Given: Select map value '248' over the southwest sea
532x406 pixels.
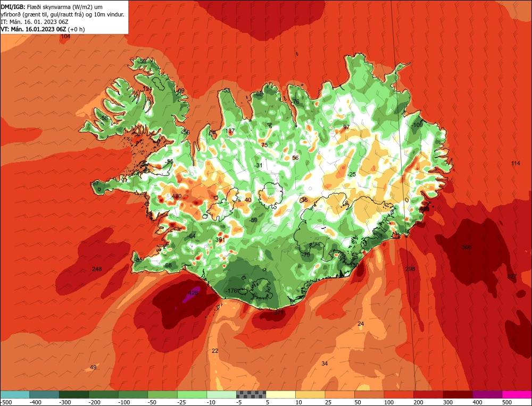Looking at the screenshot, I should pyautogui.click(x=97, y=269).
